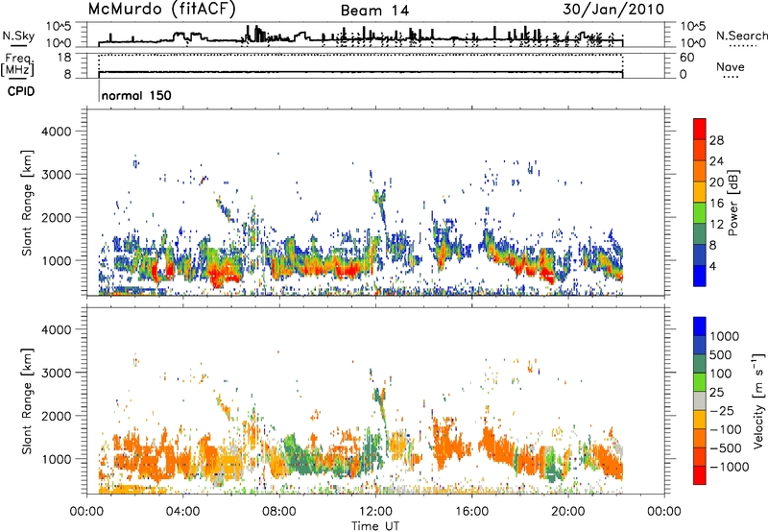Viewport: 768px width, 532px height.
Task: Click the '04:00' time axis label
Action: pyautogui.click(x=182, y=512)
